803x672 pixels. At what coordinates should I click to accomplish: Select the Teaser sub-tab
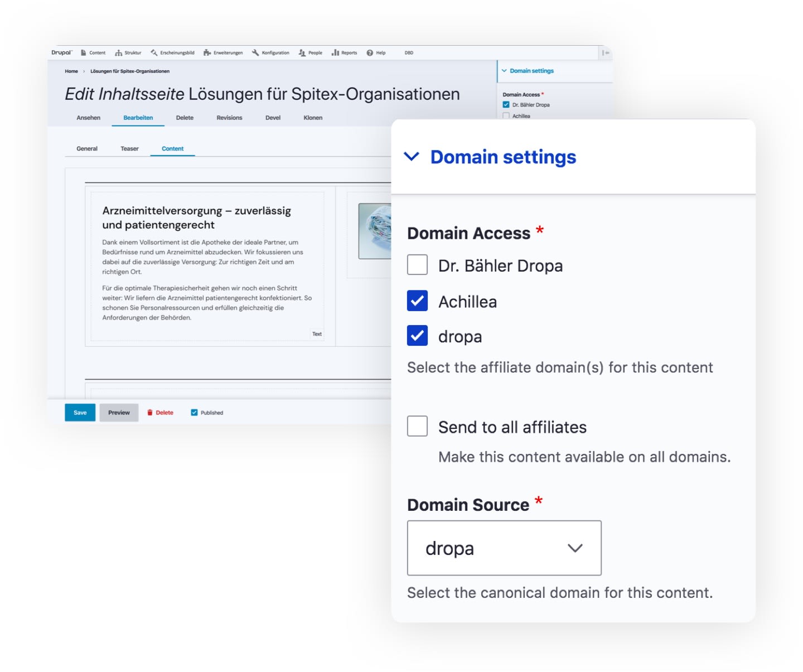[129, 149]
